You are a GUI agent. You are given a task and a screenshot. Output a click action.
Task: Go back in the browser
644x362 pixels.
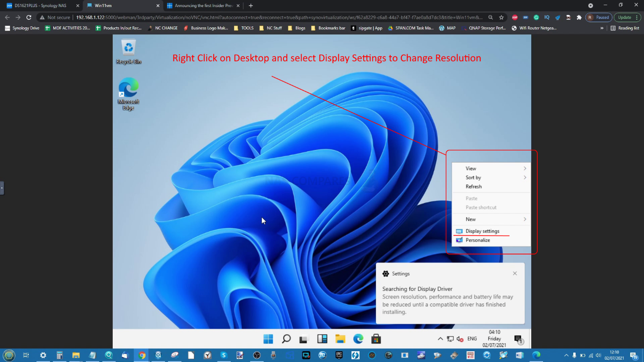point(7,17)
